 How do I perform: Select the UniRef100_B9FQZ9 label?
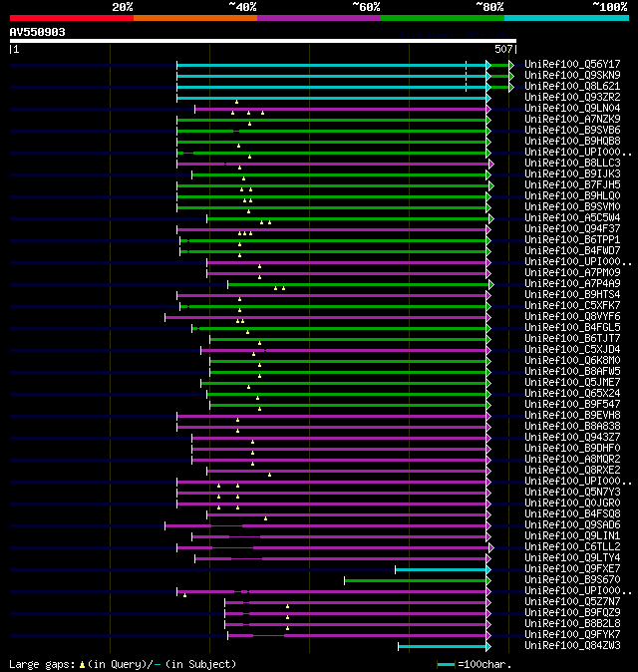[x=572, y=613]
